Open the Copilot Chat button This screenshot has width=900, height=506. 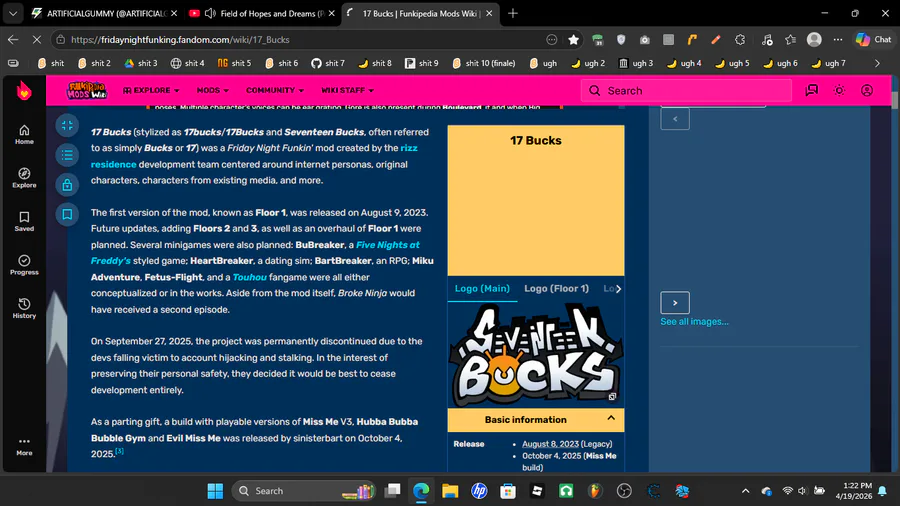tap(874, 40)
